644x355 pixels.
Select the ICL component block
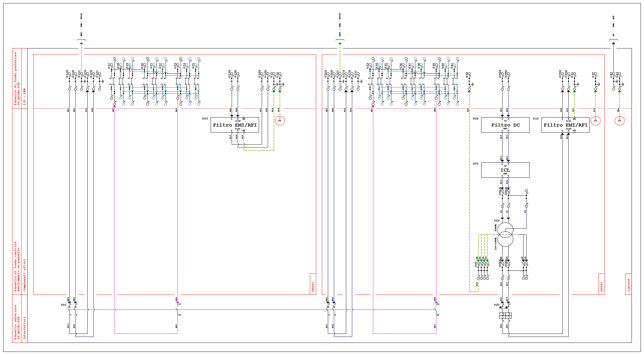505,170
